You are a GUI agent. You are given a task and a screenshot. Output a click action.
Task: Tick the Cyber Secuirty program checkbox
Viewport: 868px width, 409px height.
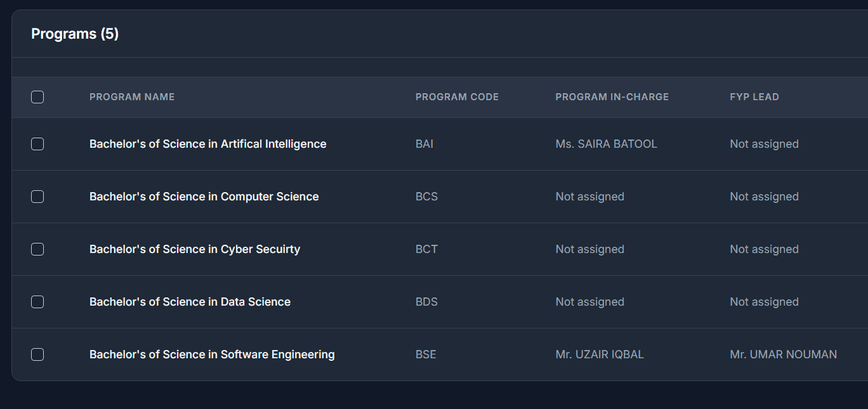click(x=37, y=249)
